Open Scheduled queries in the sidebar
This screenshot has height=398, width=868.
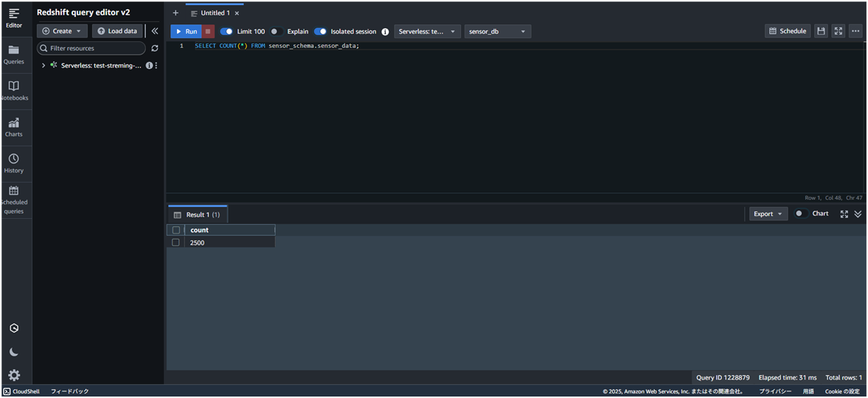coord(14,200)
